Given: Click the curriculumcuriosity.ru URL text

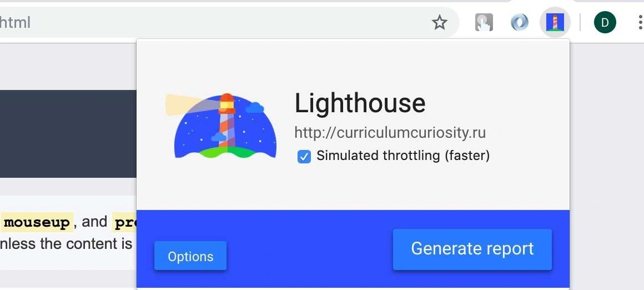Looking at the screenshot, I should point(390,133).
